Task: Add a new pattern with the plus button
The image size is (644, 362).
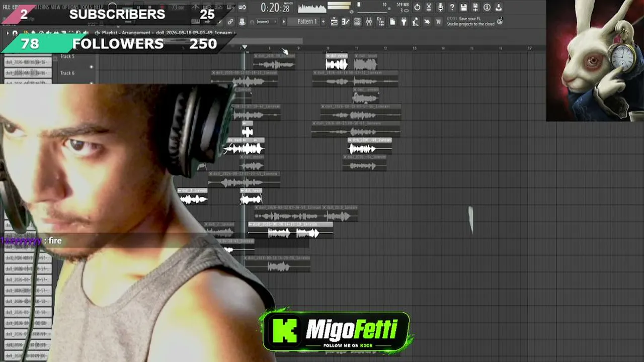Action: (x=324, y=22)
